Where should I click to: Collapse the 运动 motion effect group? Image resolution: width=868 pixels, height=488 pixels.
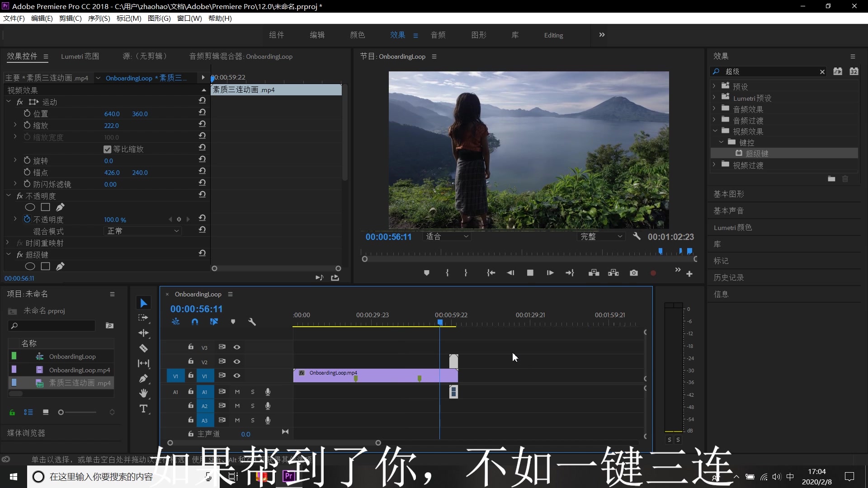[9, 102]
